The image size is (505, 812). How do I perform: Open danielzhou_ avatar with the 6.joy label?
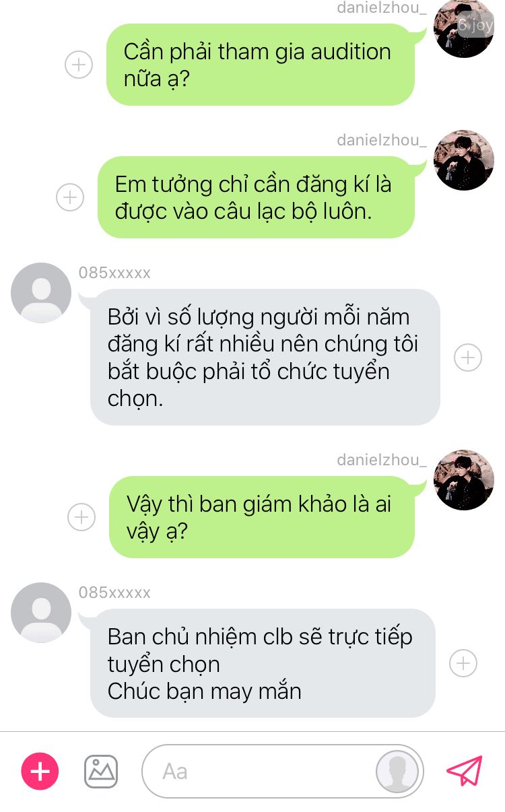(x=465, y=27)
